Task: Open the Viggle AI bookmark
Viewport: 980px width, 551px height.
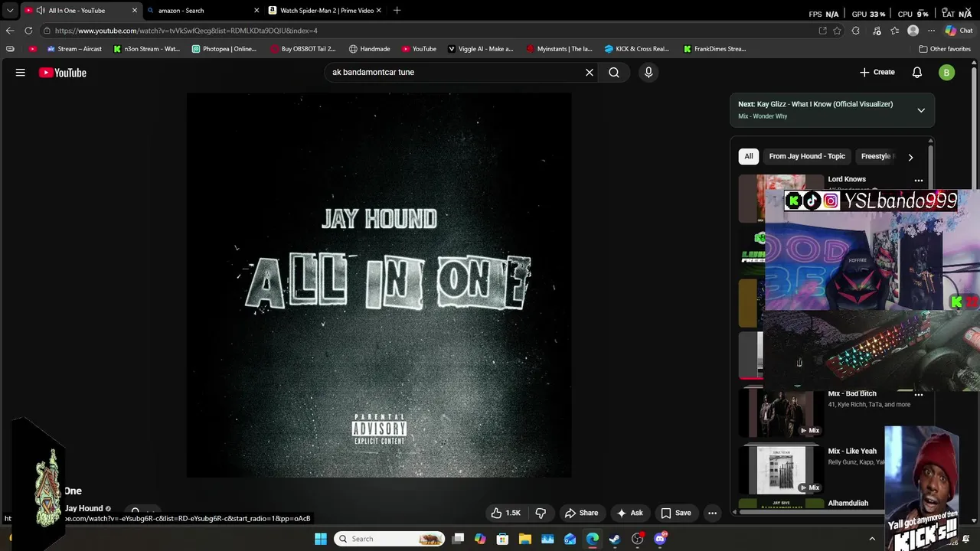Action: (x=480, y=49)
